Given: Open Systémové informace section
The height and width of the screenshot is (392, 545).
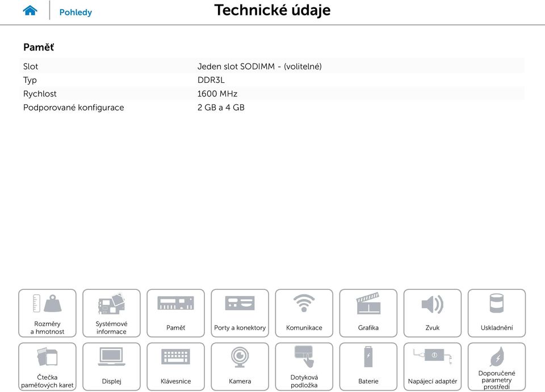Looking at the screenshot, I should (111, 313).
